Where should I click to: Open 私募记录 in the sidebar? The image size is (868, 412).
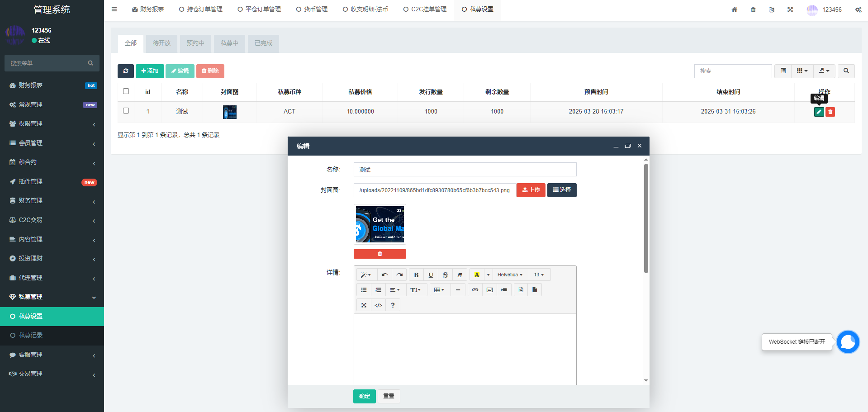point(31,335)
